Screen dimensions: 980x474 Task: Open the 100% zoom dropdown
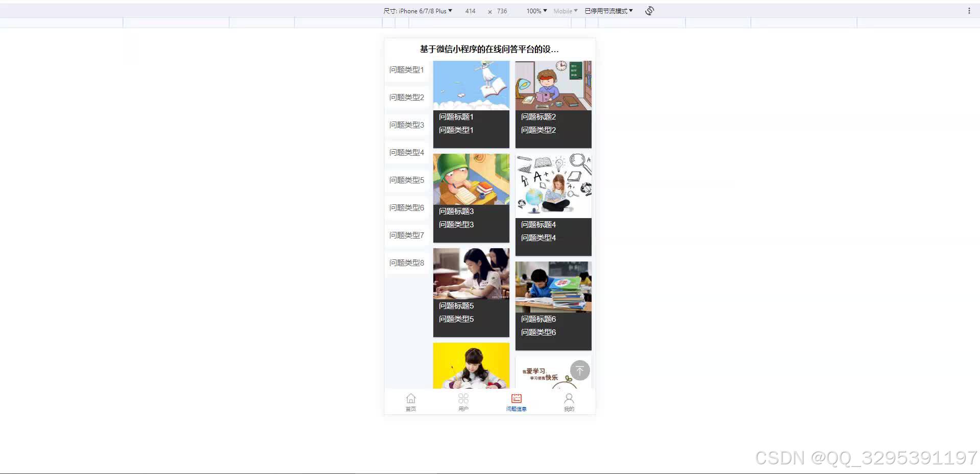click(536, 11)
